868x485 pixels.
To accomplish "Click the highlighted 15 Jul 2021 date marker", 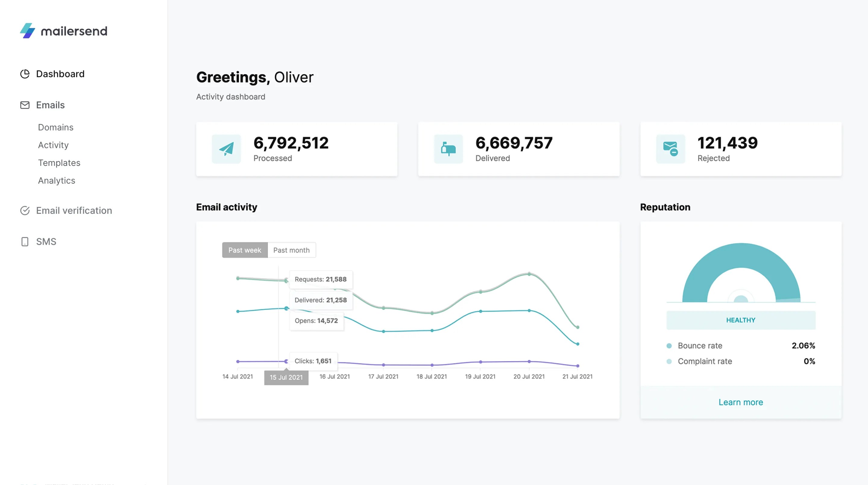I will pos(286,377).
